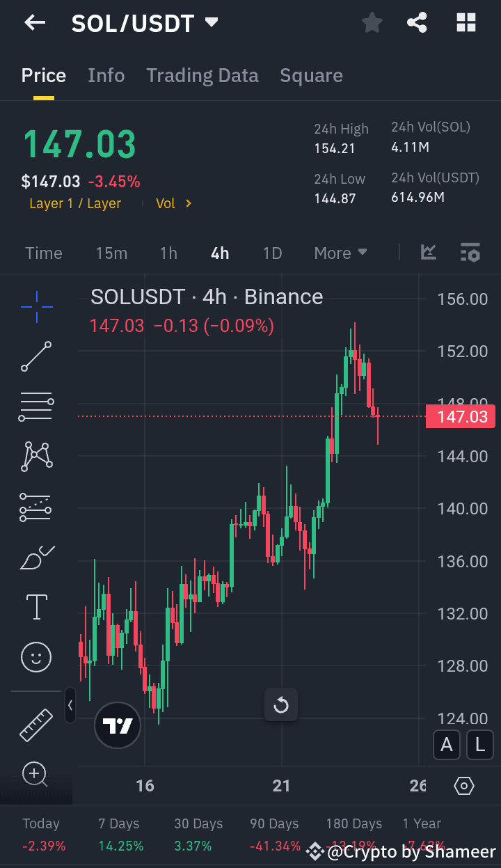This screenshot has width=501, height=868.
Task: Open the Vol indicator link
Action: 172,203
